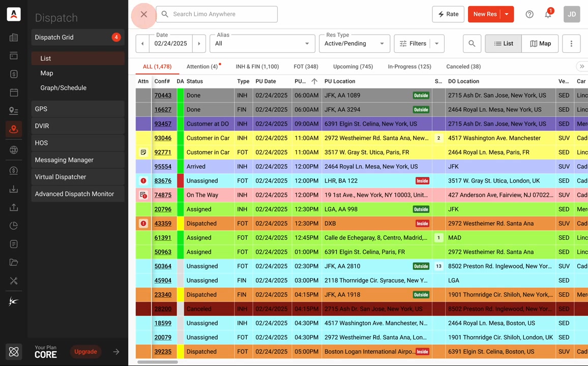Image resolution: width=588 pixels, height=366 pixels.
Task: Go to previous date with left arrow
Action: [142, 43]
